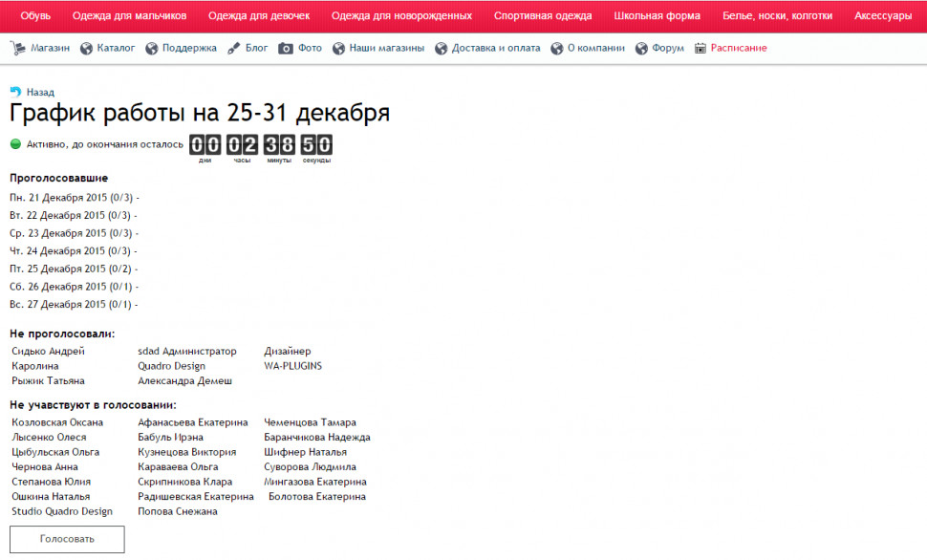Click the globe icon beside Каталог
Viewport: 927px width, 560px height.
point(86,49)
